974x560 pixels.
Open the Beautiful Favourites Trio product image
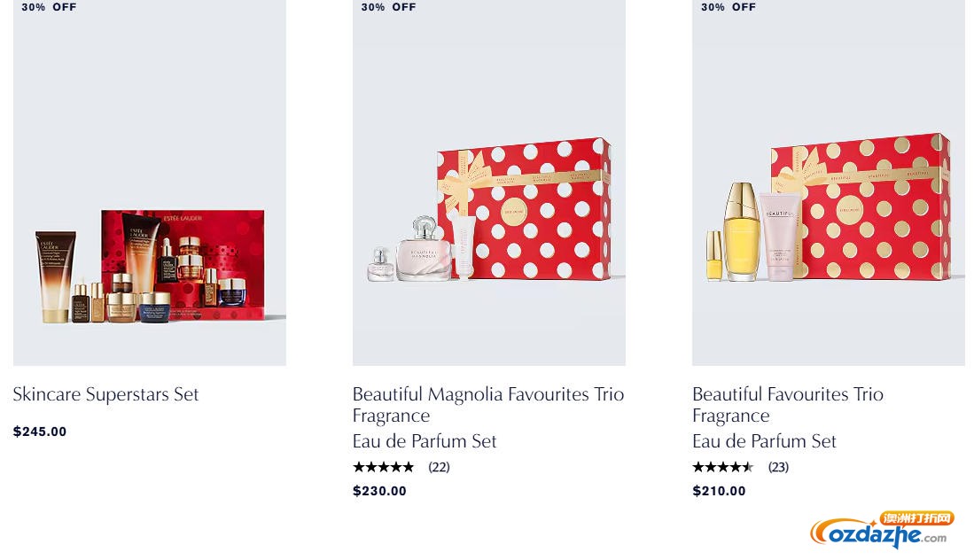(x=829, y=183)
